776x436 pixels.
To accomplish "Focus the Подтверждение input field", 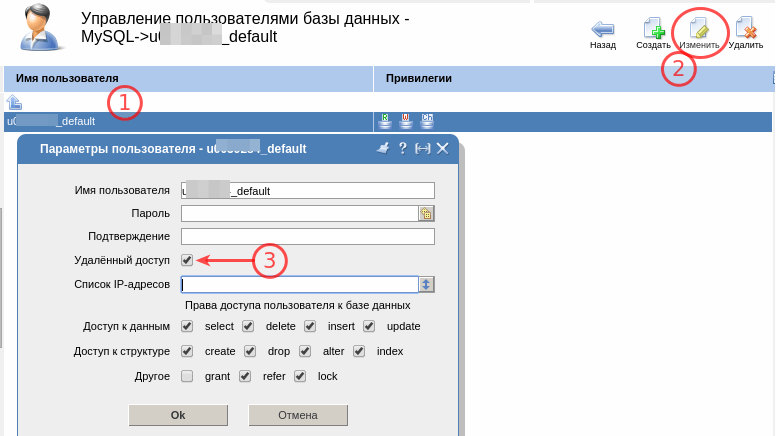I will coord(308,237).
